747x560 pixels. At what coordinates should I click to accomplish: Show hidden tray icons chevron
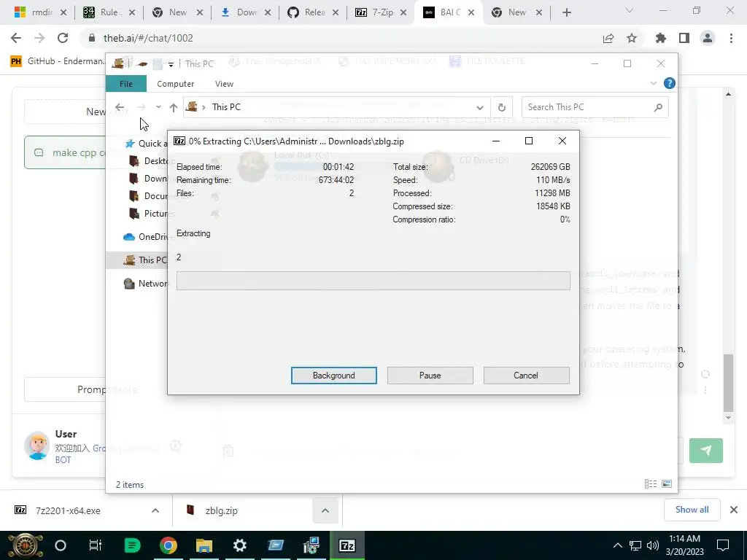coord(617,545)
